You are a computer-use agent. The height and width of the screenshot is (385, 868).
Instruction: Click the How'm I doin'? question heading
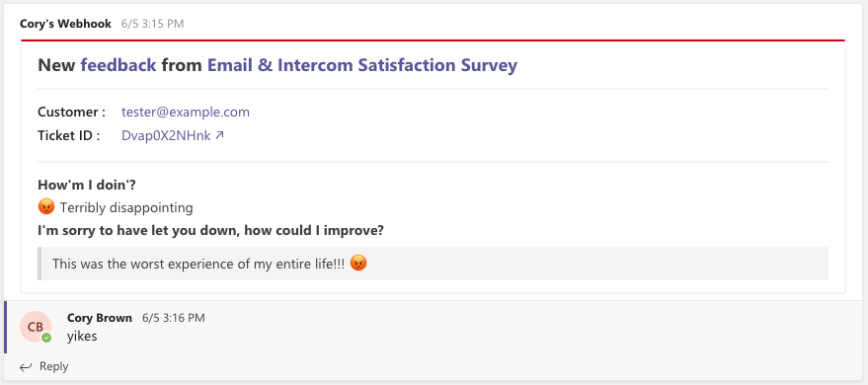pyautogui.click(x=87, y=185)
